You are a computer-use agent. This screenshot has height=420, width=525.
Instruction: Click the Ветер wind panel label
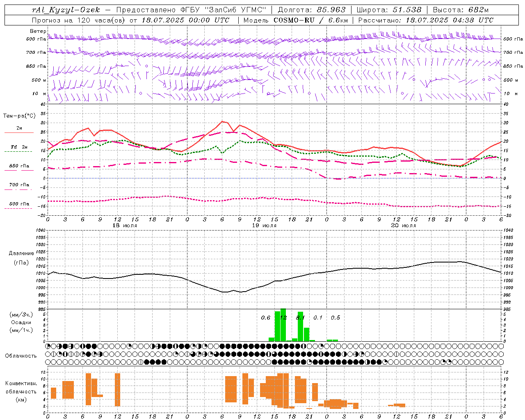(38, 31)
